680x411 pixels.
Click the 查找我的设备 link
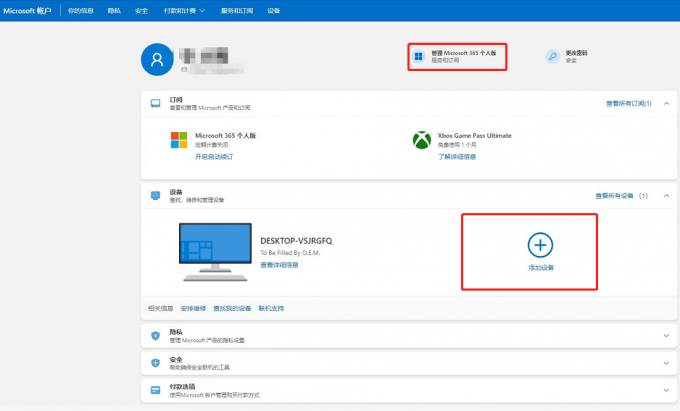(x=232, y=308)
